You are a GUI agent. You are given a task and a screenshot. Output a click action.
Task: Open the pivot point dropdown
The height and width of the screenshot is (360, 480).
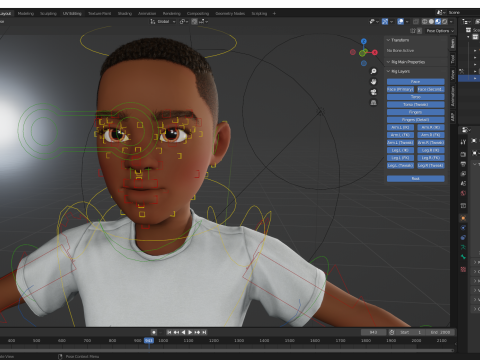[x=184, y=22]
